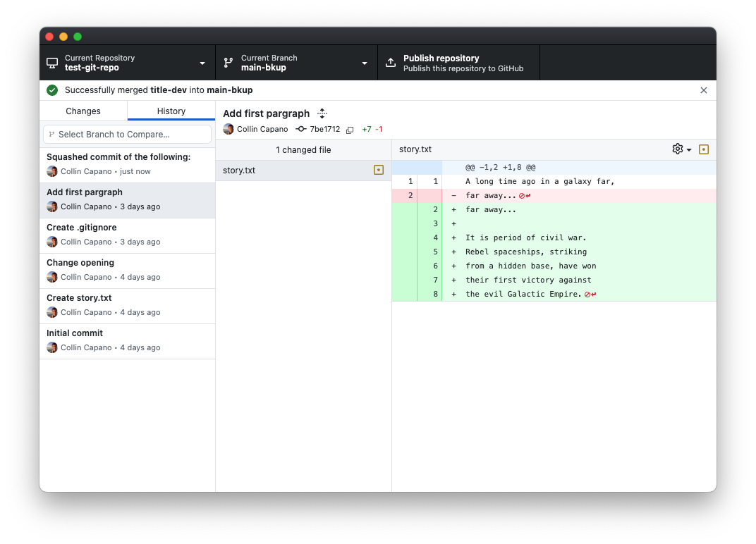Viewport: 756px width, 544px height.
Task: Click modified status icon in diff header
Action: (703, 149)
